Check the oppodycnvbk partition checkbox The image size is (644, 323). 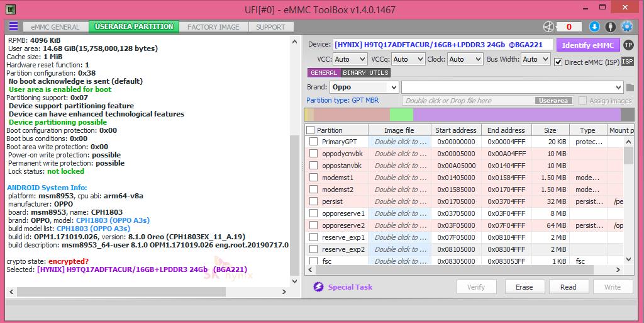[x=313, y=153]
